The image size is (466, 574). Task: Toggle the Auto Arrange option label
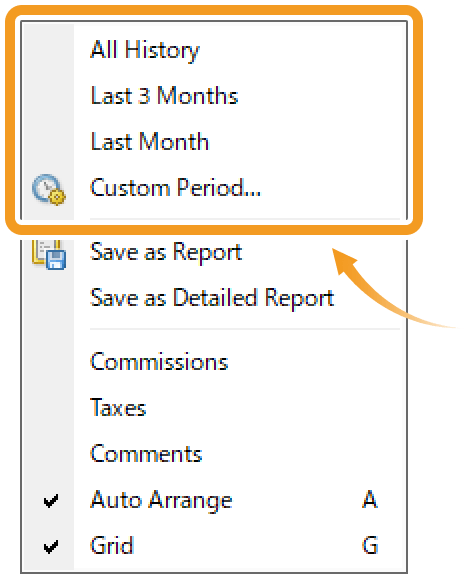pyautogui.click(x=161, y=500)
